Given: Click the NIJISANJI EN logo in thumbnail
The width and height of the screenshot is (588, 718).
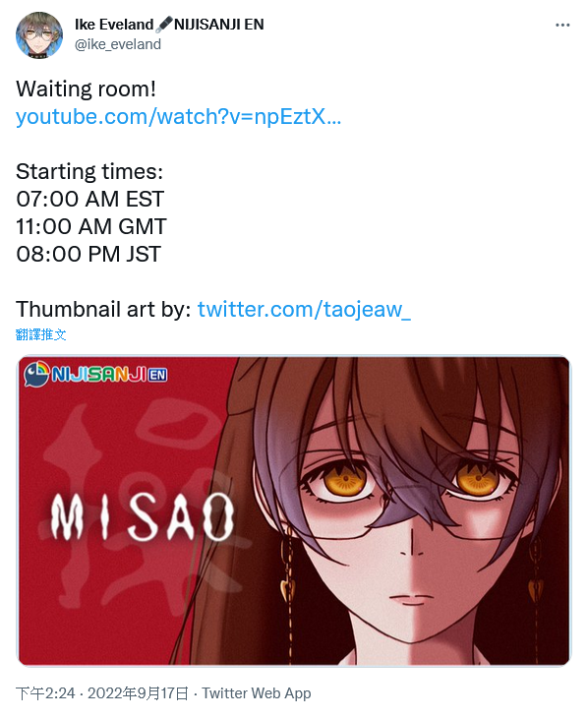Looking at the screenshot, I should pos(95,375).
